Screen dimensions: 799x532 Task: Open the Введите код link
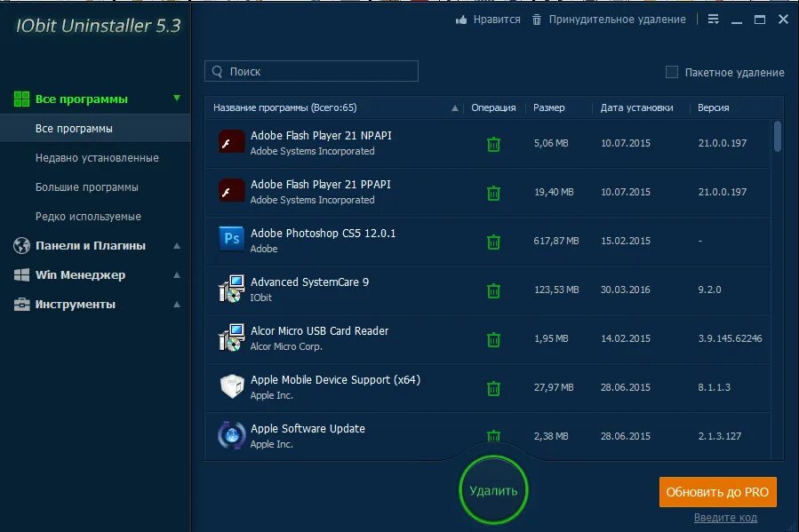pos(725,518)
